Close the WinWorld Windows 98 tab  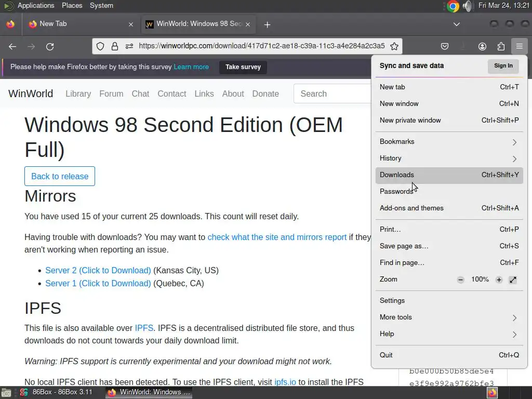tap(248, 24)
